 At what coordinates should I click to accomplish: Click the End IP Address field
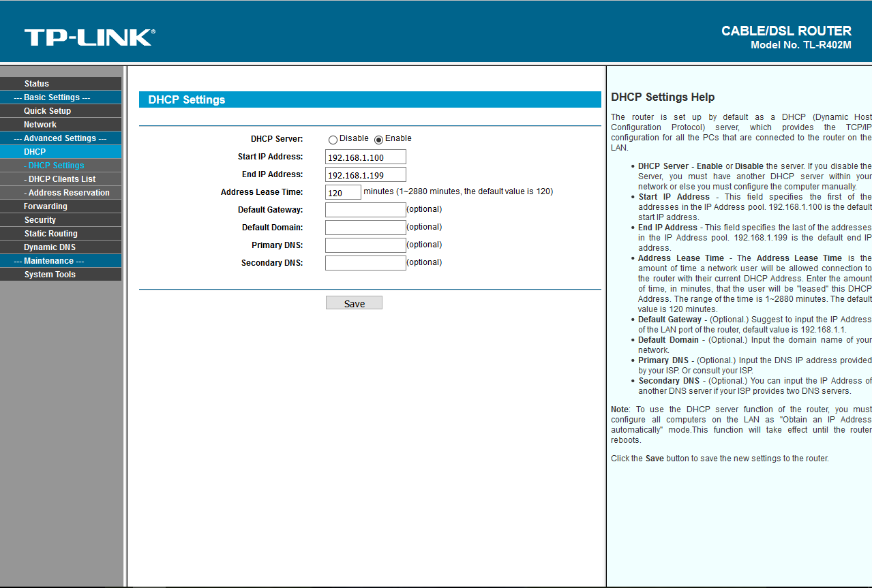[365, 175]
